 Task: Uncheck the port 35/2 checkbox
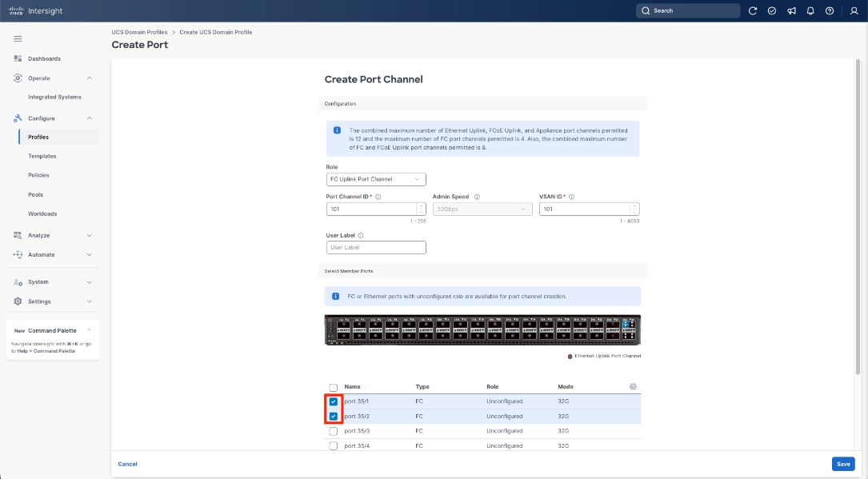pyautogui.click(x=334, y=417)
